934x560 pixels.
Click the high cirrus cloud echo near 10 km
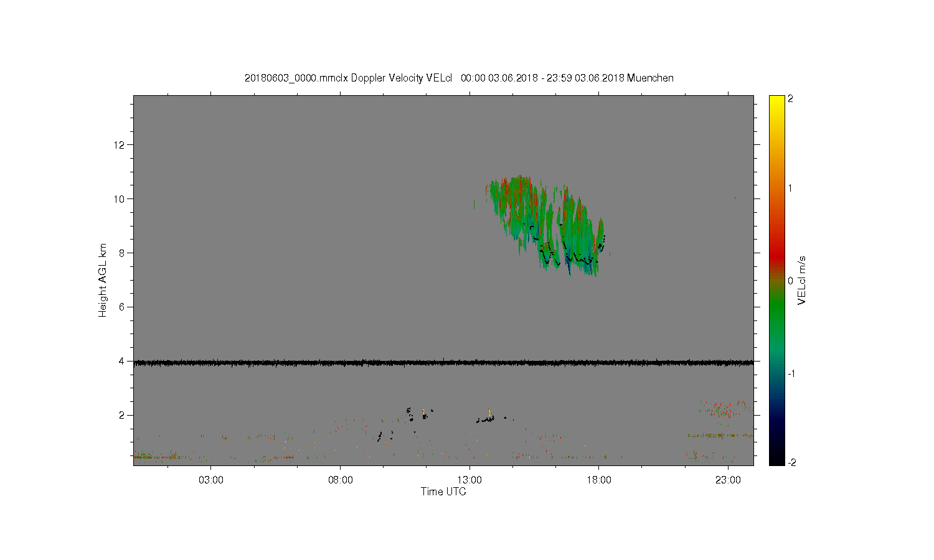click(545, 227)
